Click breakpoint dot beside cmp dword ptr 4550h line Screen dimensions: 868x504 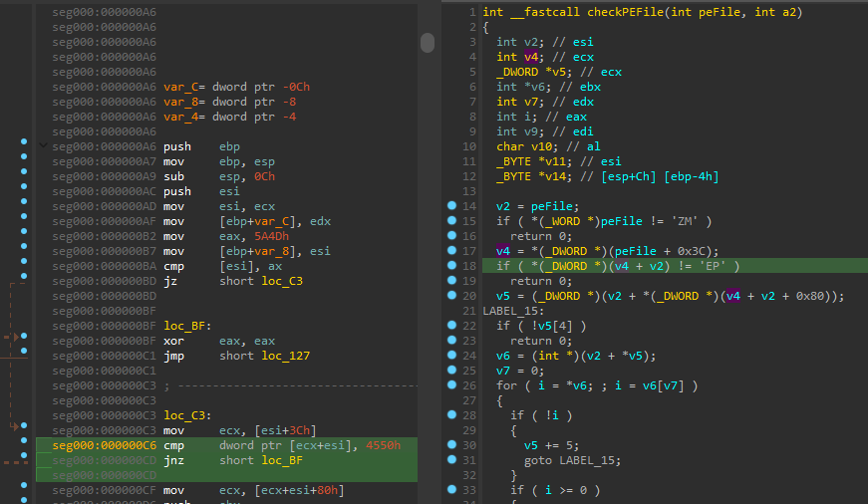pyautogui.click(x=24, y=440)
